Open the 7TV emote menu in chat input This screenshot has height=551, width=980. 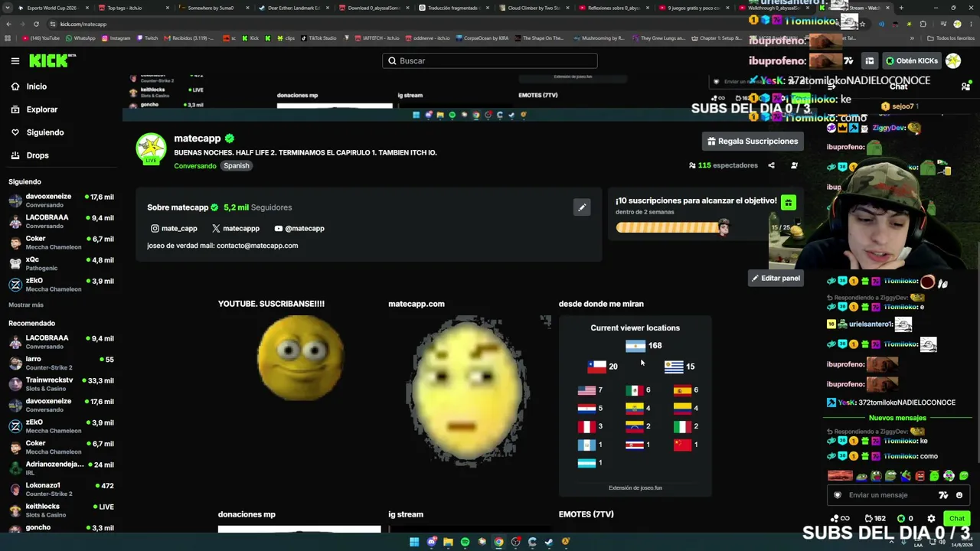point(943,495)
